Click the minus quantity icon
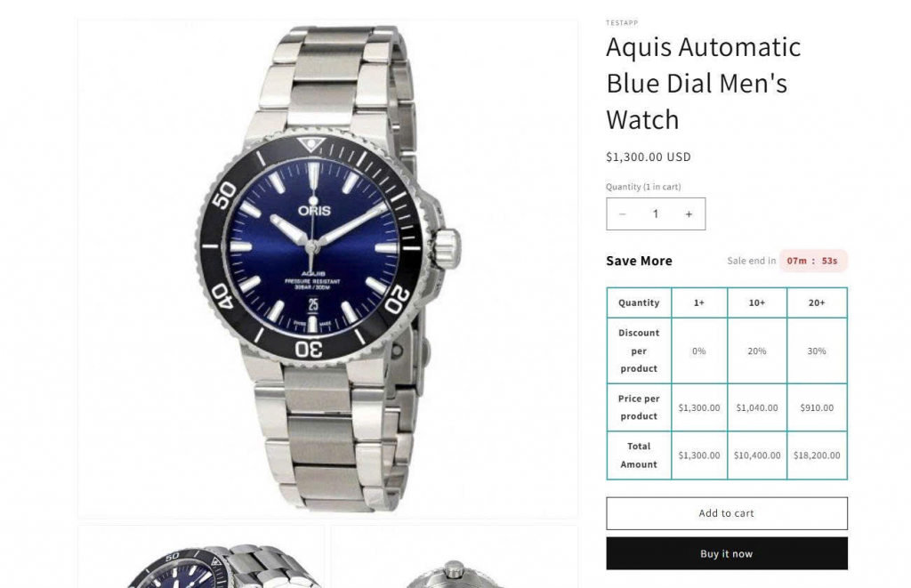Image resolution: width=911 pixels, height=588 pixels. coord(622,214)
